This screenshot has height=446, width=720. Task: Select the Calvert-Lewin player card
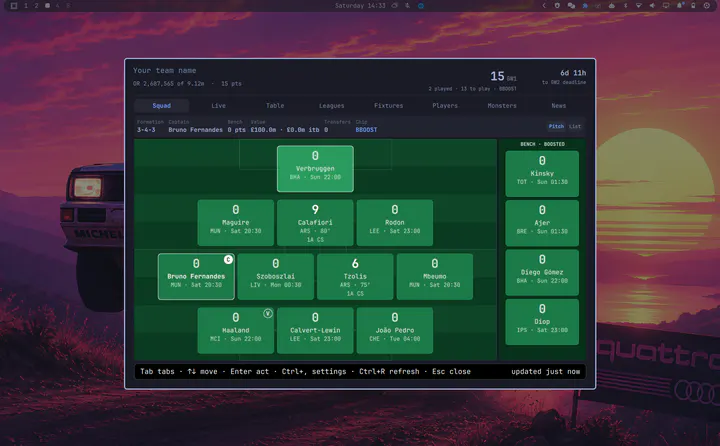click(315, 331)
